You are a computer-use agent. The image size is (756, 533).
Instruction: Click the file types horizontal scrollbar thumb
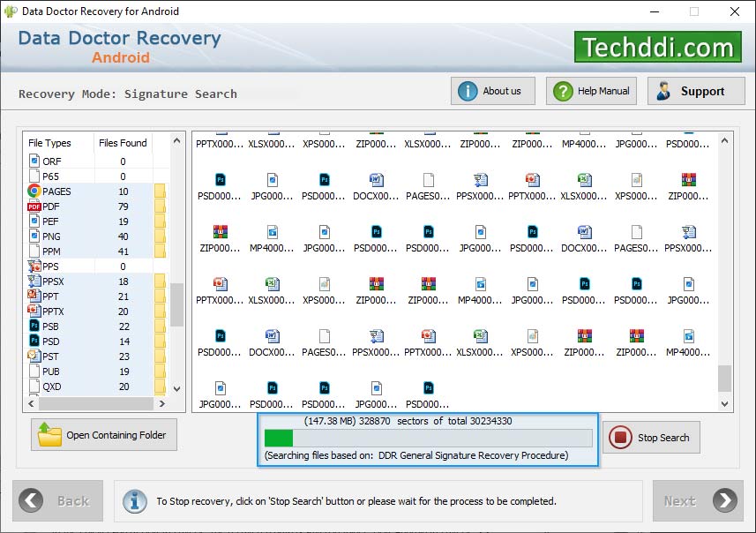pyautogui.click(x=96, y=403)
